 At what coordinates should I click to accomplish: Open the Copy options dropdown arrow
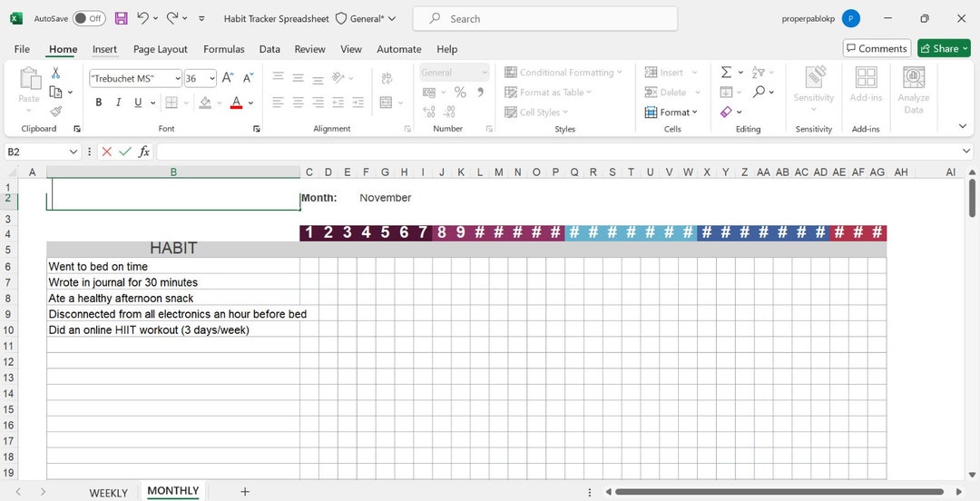70,93
